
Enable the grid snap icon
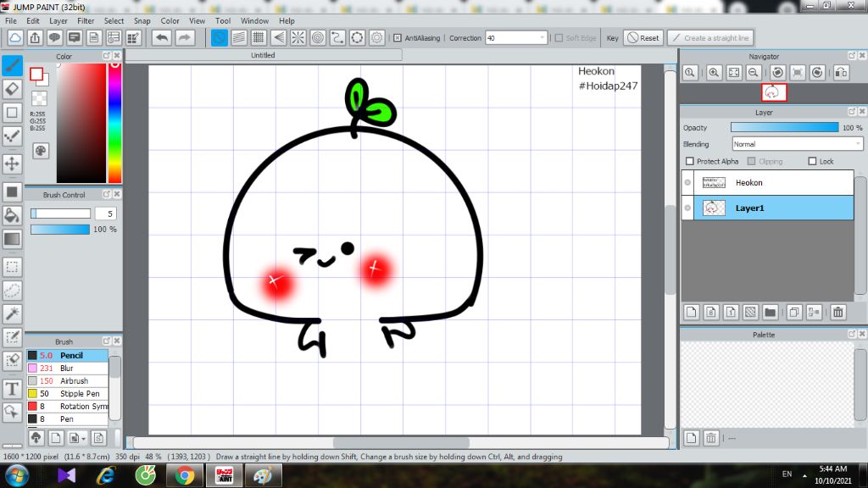(259, 37)
